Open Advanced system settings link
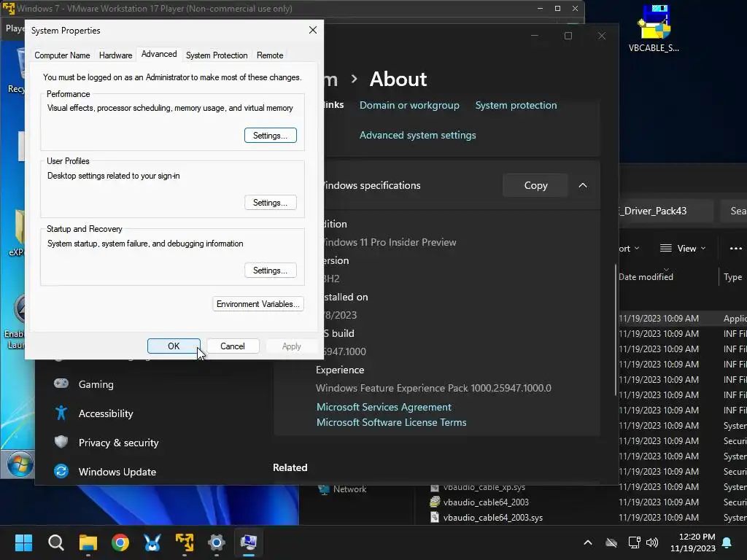Image resolution: width=747 pixels, height=560 pixels. (417, 135)
